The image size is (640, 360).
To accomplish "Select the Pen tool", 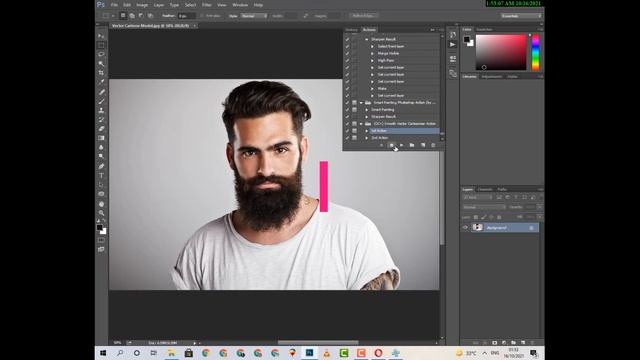I will point(101,167).
